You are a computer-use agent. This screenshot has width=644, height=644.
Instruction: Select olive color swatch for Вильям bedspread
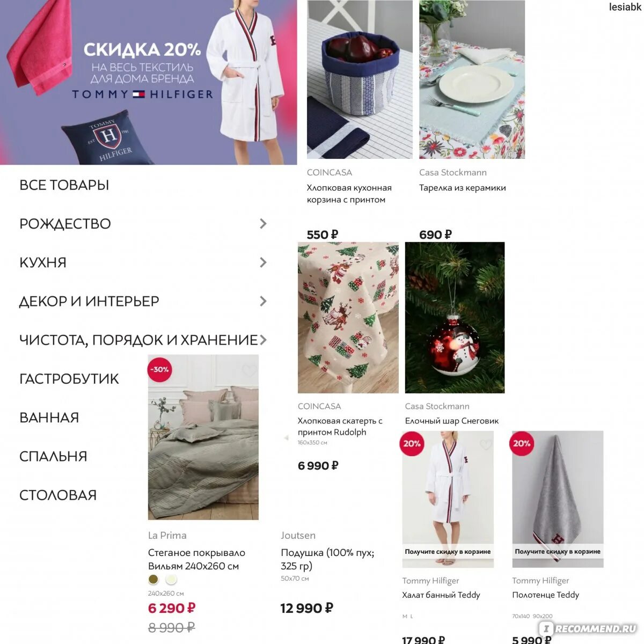153,580
